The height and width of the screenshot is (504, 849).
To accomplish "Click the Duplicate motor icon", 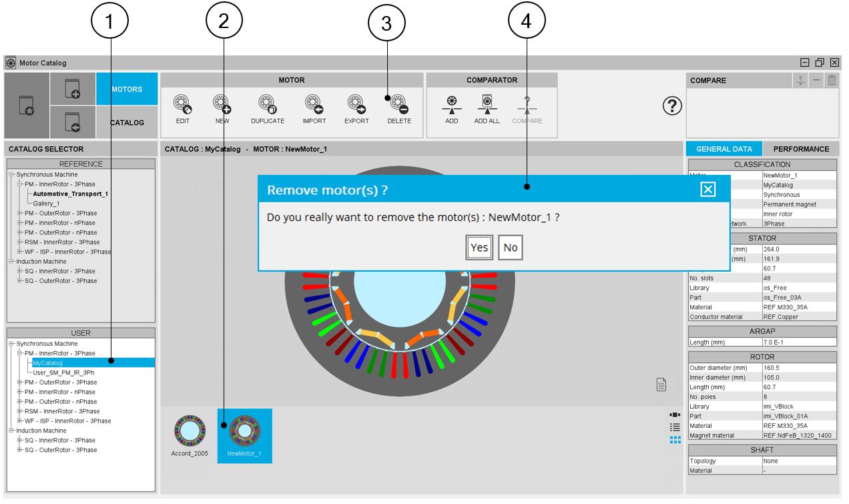I will [267, 104].
